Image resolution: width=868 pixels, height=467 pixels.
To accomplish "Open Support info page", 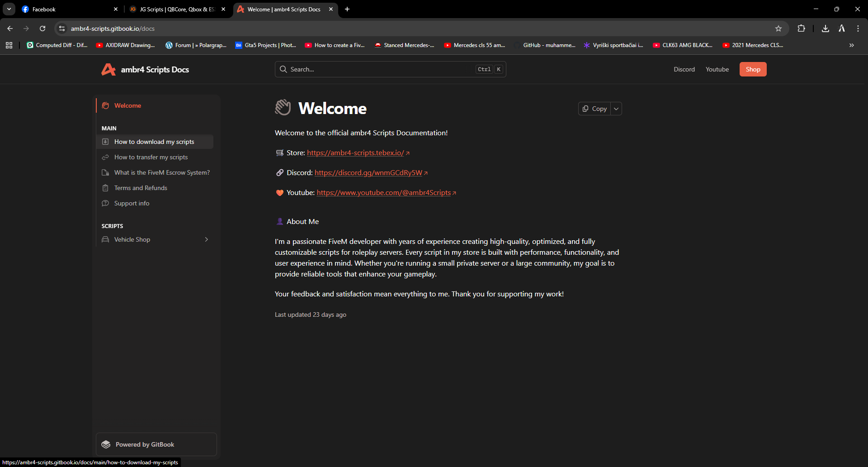I will click(x=155, y=203).
